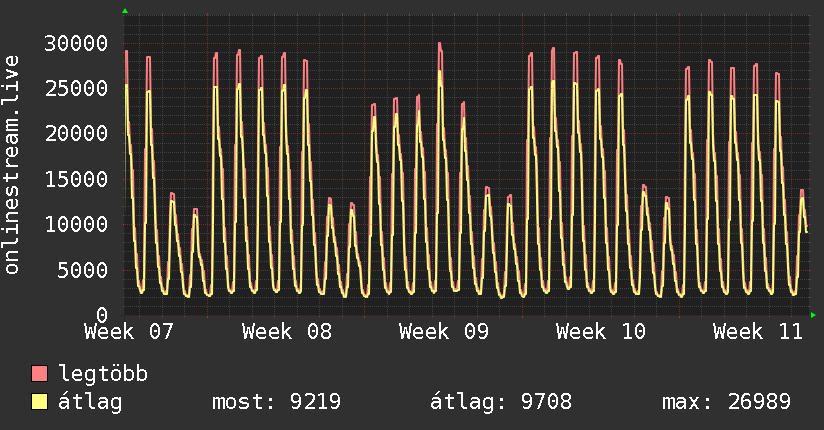Click the green arrow atop the y-axis
Image resolution: width=824 pixels, height=430 pixels.
point(125,11)
